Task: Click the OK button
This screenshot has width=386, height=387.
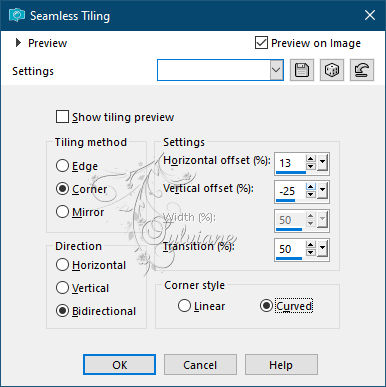Action: click(119, 365)
